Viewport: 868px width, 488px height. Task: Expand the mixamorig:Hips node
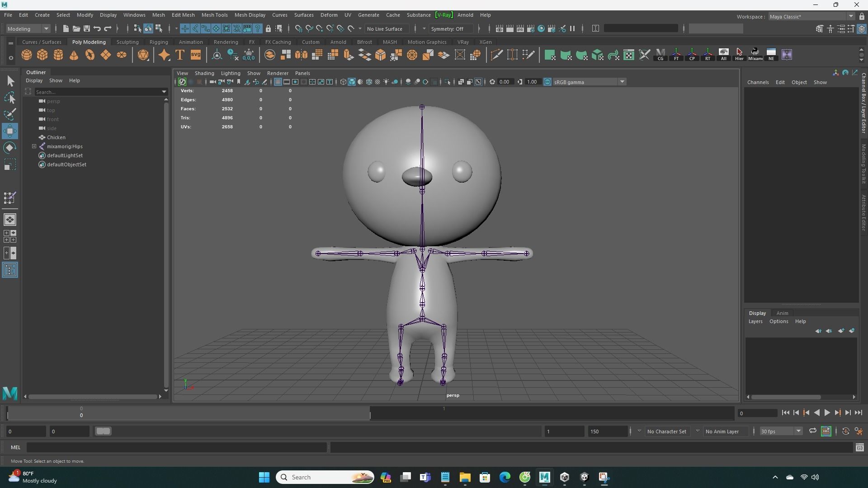pos(34,146)
